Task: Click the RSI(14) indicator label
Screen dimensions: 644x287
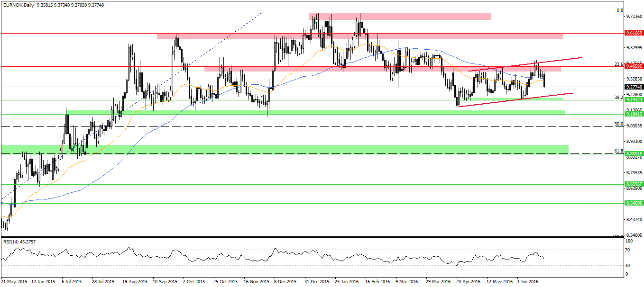Action: [x=19, y=242]
